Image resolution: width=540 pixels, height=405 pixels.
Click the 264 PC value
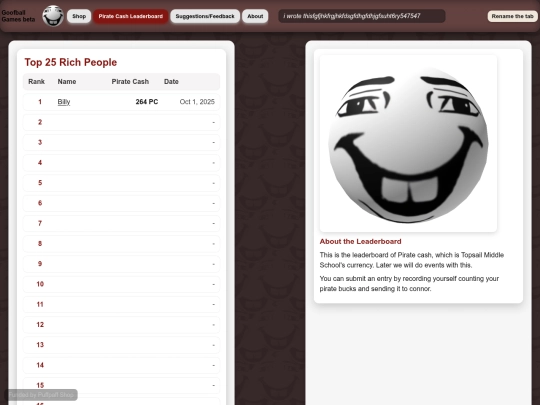(147, 102)
